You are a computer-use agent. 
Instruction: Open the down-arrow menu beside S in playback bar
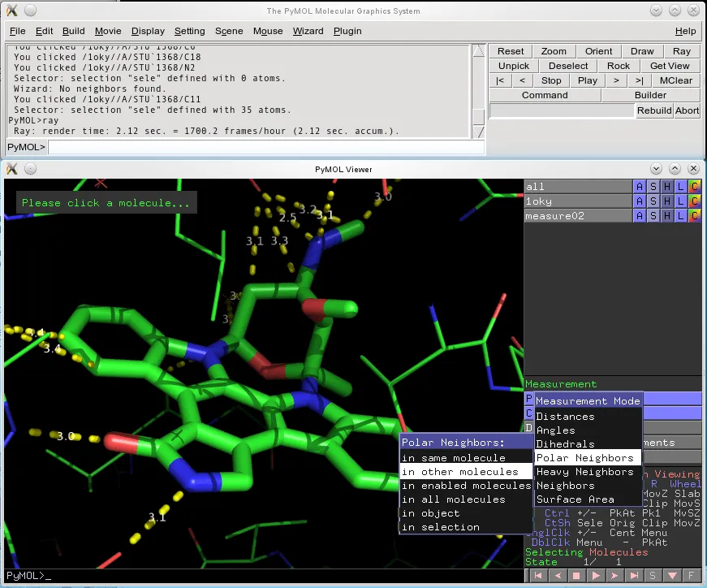click(672, 575)
